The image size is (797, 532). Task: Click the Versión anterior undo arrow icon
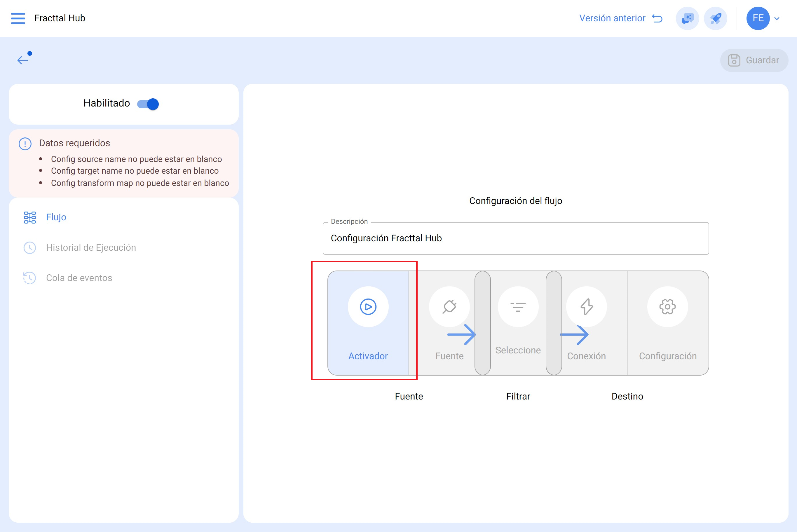click(x=657, y=18)
